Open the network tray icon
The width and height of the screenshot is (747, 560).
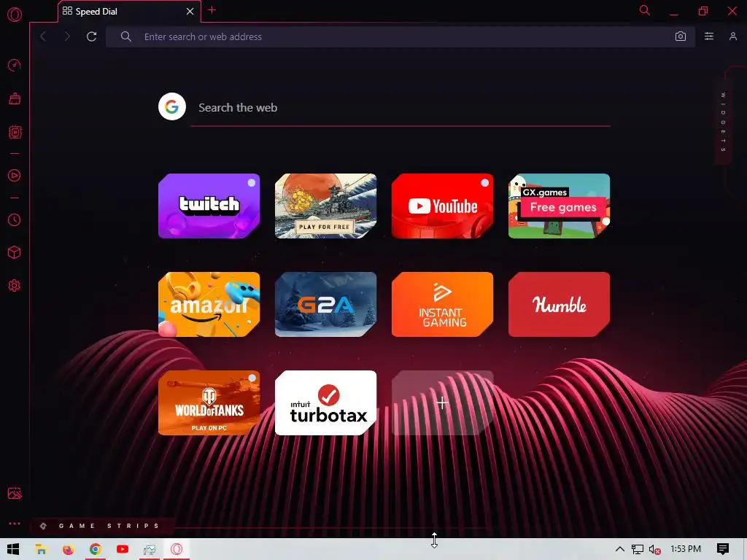[638, 549]
